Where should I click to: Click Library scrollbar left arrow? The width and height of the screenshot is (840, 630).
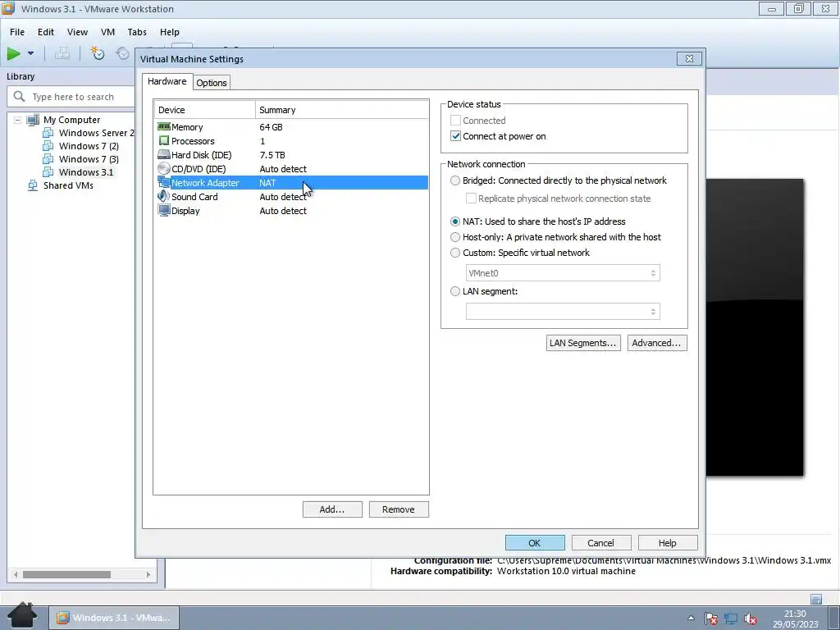coord(16,574)
